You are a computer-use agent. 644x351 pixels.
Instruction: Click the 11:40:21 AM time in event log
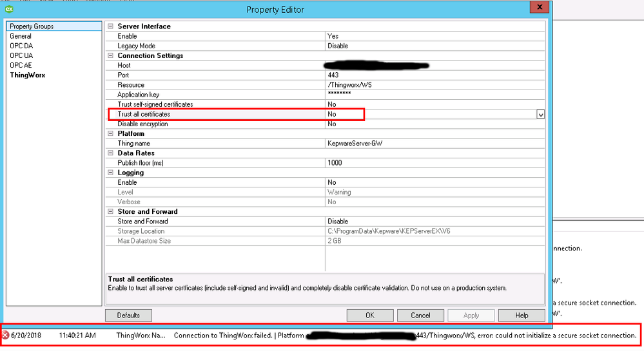tap(77, 336)
